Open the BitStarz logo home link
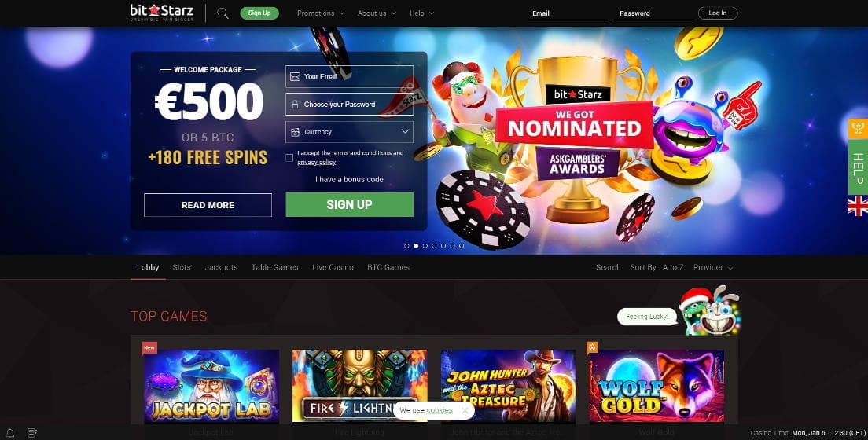The image size is (868, 440). coord(162,13)
